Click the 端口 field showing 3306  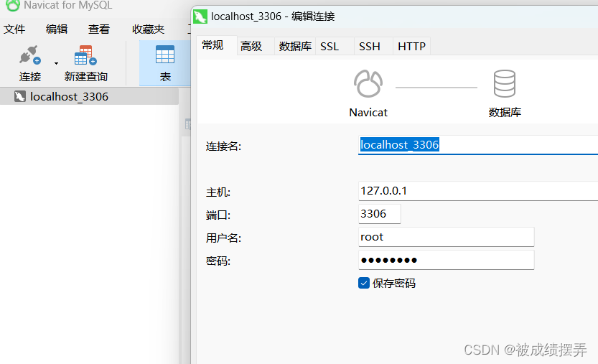[380, 214]
